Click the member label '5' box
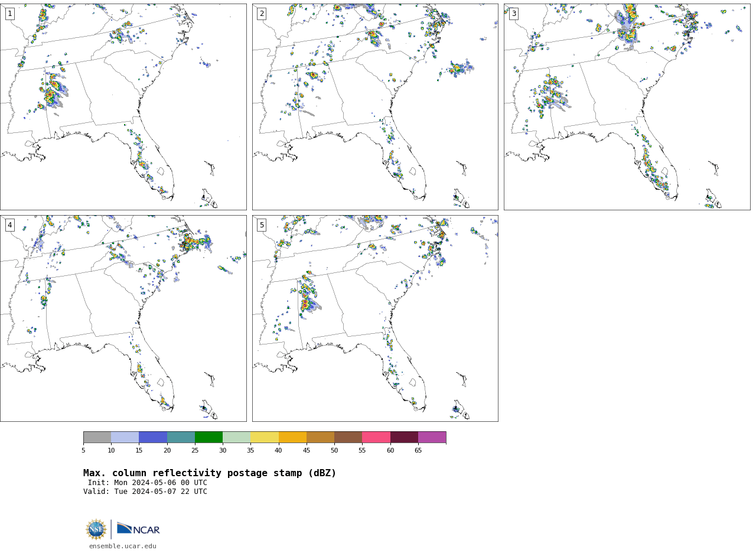 (262, 225)
